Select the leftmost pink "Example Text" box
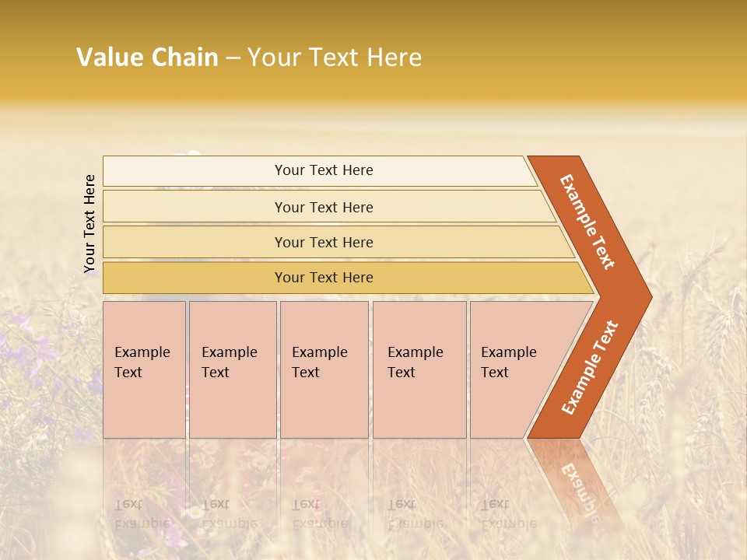This screenshot has width=747, height=560. (x=144, y=369)
